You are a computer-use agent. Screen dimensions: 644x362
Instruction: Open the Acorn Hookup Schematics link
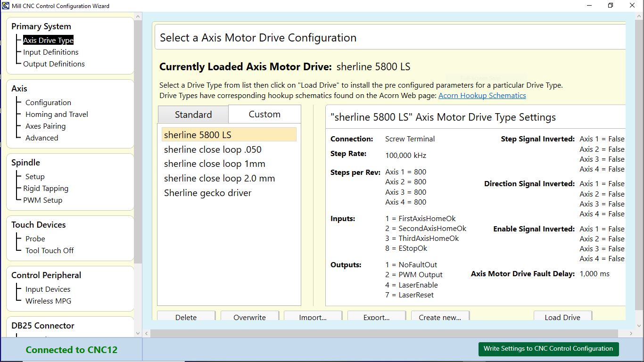[482, 96]
